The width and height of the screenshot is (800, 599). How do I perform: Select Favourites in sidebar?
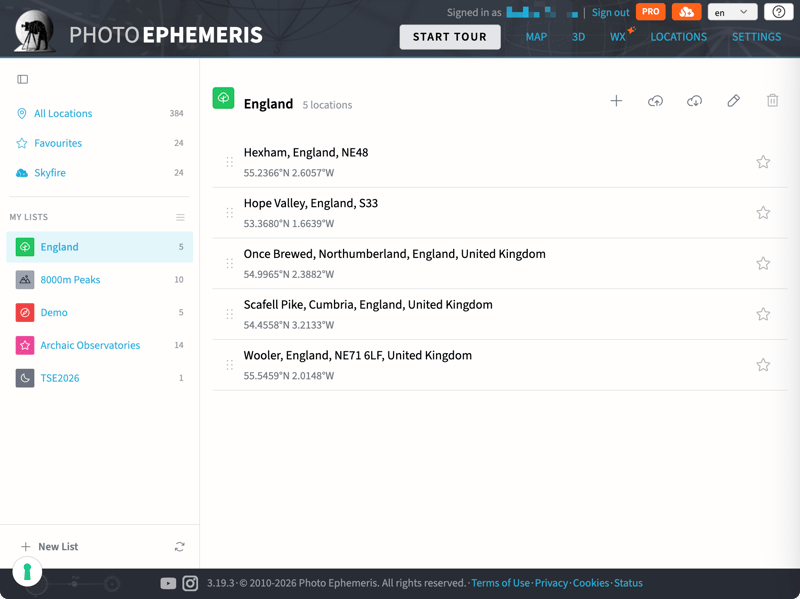[x=99, y=143]
